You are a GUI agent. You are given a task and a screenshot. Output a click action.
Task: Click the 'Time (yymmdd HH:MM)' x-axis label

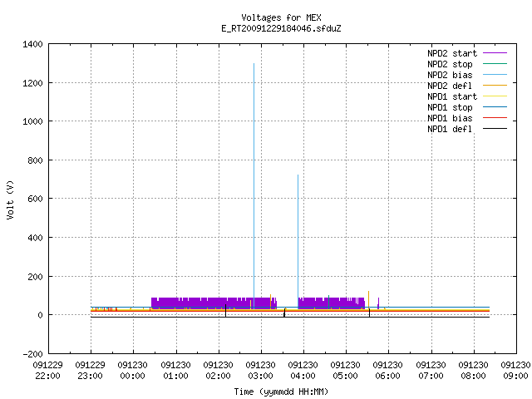pyautogui.click(x=281, y=392)
